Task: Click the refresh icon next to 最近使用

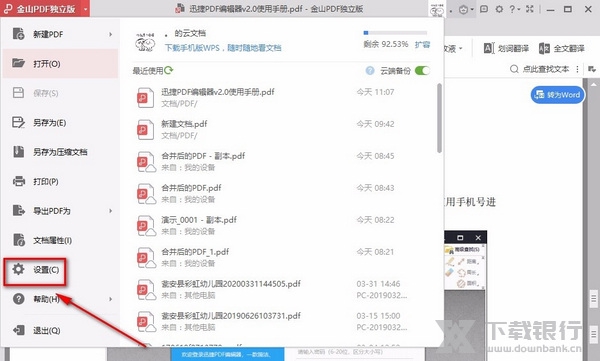Action: click(169, 70)
